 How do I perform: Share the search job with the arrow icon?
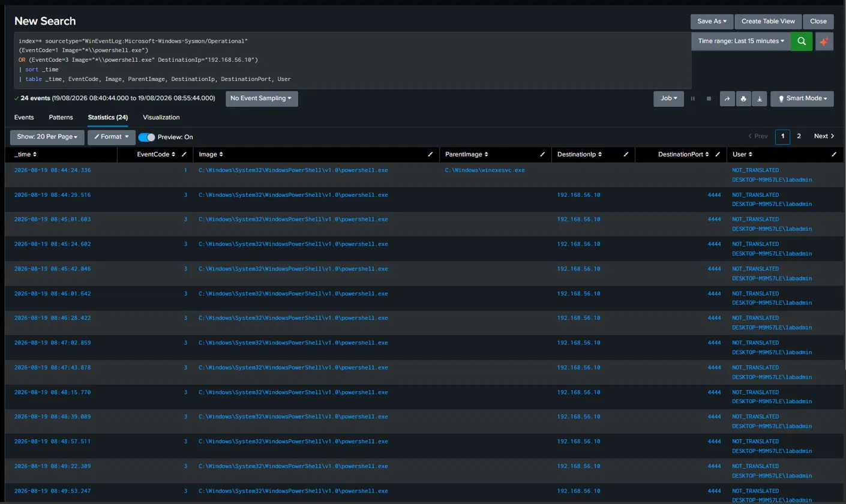[727, 99]
